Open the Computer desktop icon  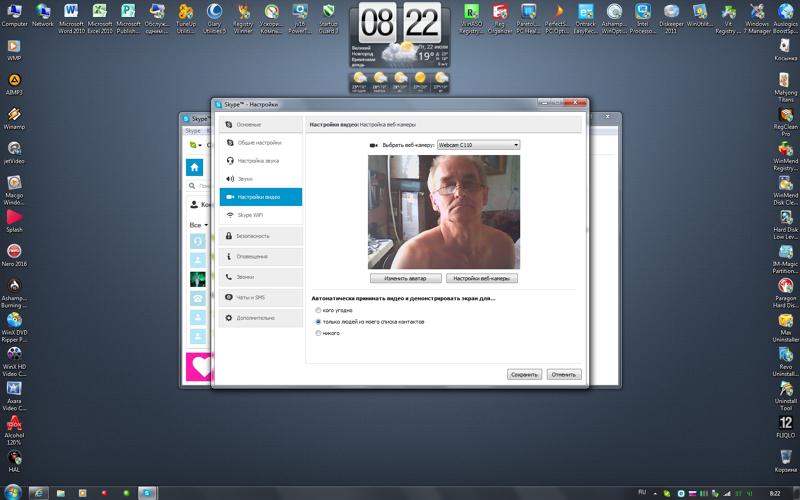[x=14, y=16]
